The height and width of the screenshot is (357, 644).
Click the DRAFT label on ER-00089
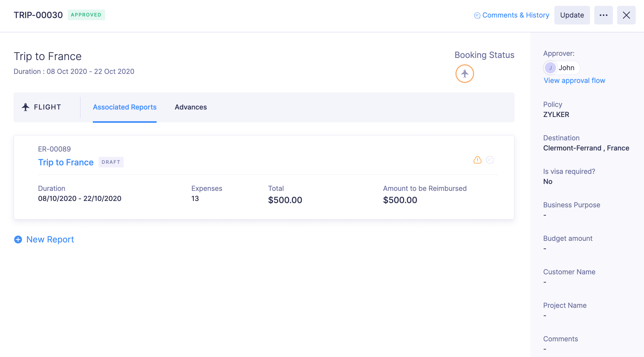(111, 162)
